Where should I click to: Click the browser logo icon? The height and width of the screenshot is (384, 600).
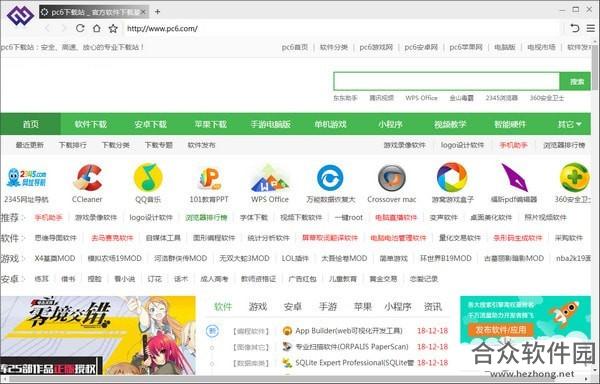(x=20, y=15)
